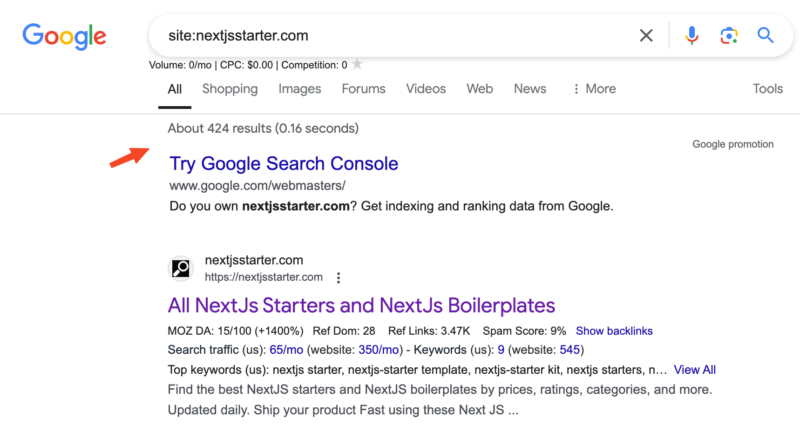This screenshot has height=432, width=800.
Task: Click the About 424 results text
Action: [x=263, y=129]
